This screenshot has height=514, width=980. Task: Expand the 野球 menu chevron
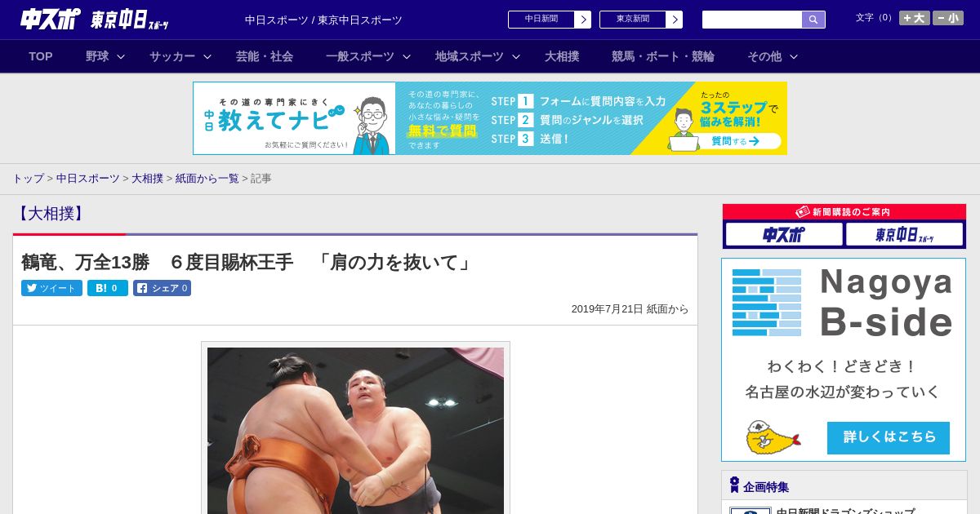121,56
